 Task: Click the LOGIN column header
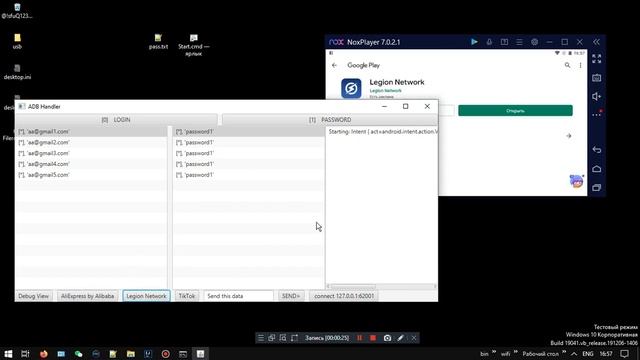pyautogui.click(x=116, y=120)
